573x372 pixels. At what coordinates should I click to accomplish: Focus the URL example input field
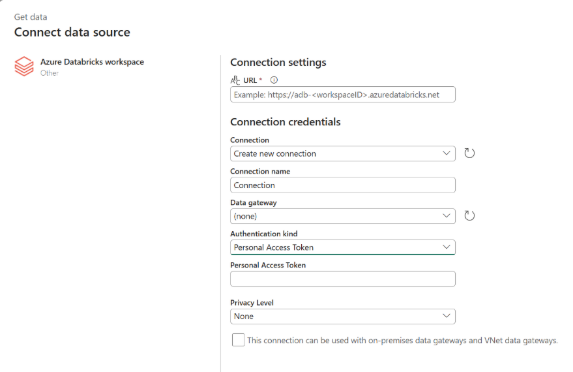(x=343, y=95)
